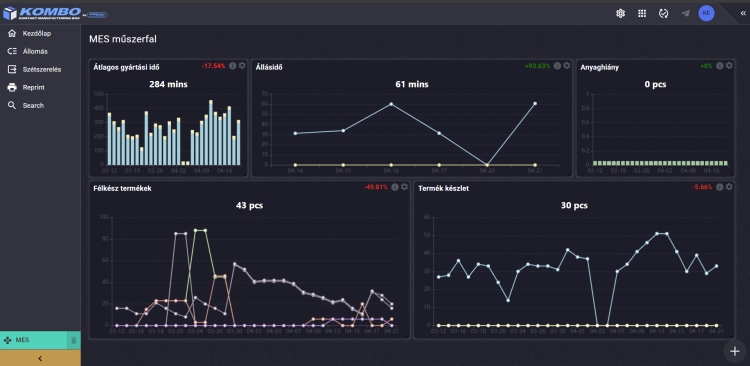Screen dimensions: 750x366
Task: Click the 30 pcs value
Action: pyautogui.click(x=574, y=206)
